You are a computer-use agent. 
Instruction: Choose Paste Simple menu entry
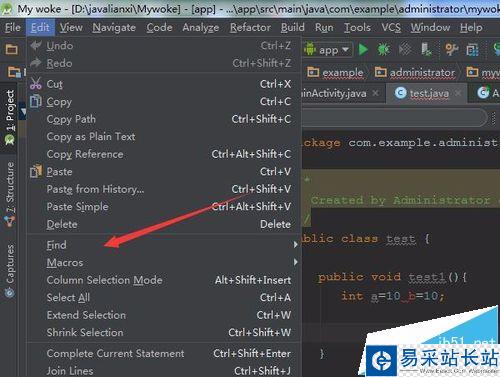click(x=164, y=207)
